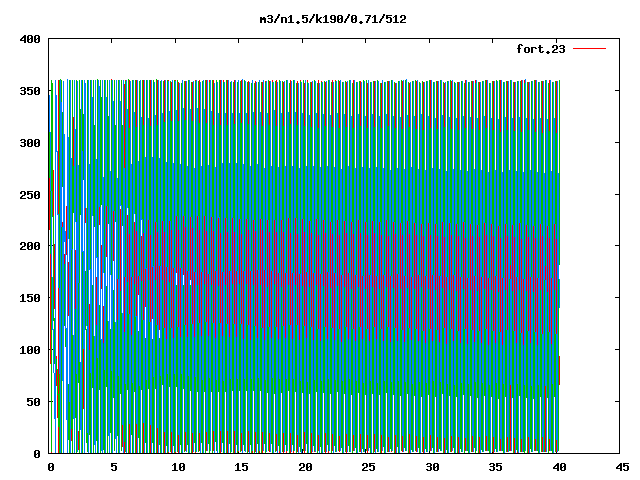
Task: Click the x-axis label 35
Action: (495, 467)
